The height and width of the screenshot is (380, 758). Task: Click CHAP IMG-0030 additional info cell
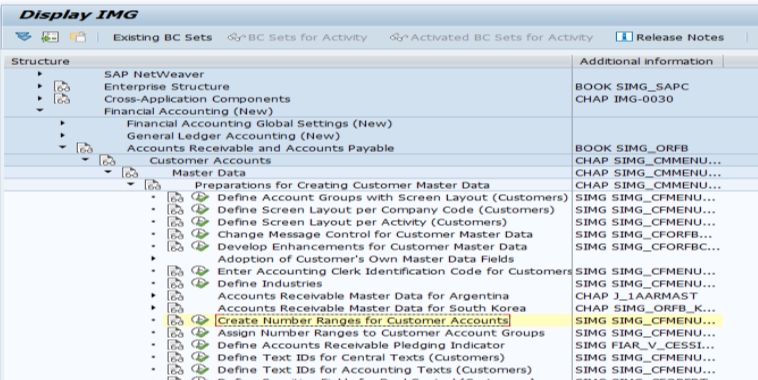coord(624,99)
